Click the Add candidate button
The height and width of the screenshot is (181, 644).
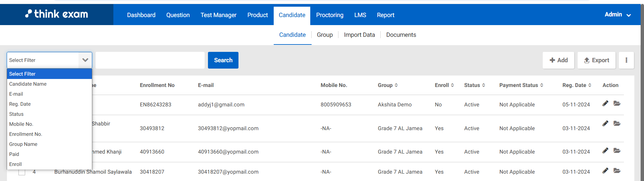pos(558,60)
